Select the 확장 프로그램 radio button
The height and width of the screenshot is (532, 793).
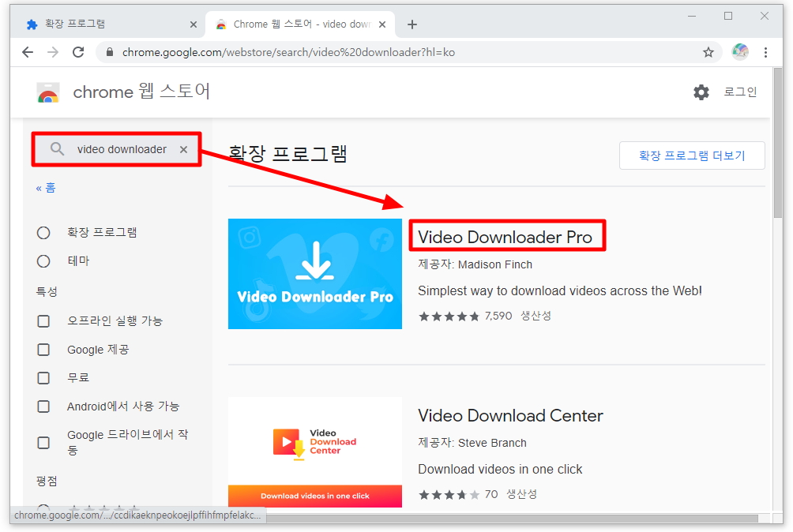click(43, 232)
